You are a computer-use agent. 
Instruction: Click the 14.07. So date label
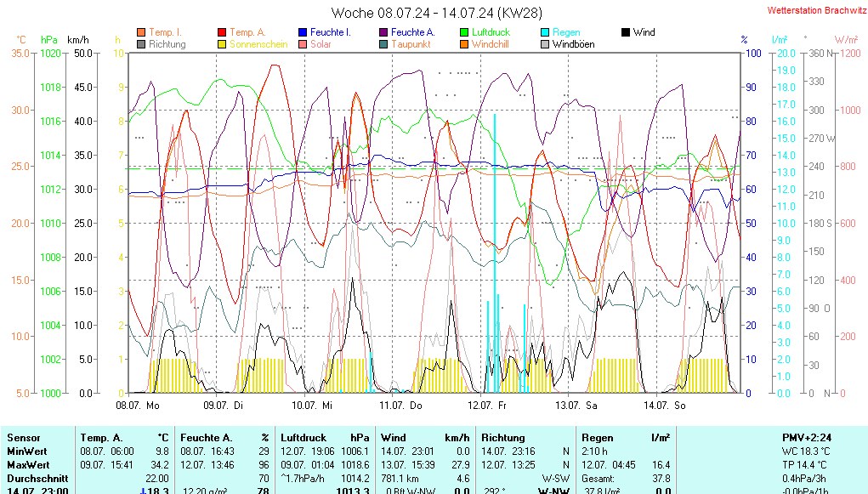666,406
